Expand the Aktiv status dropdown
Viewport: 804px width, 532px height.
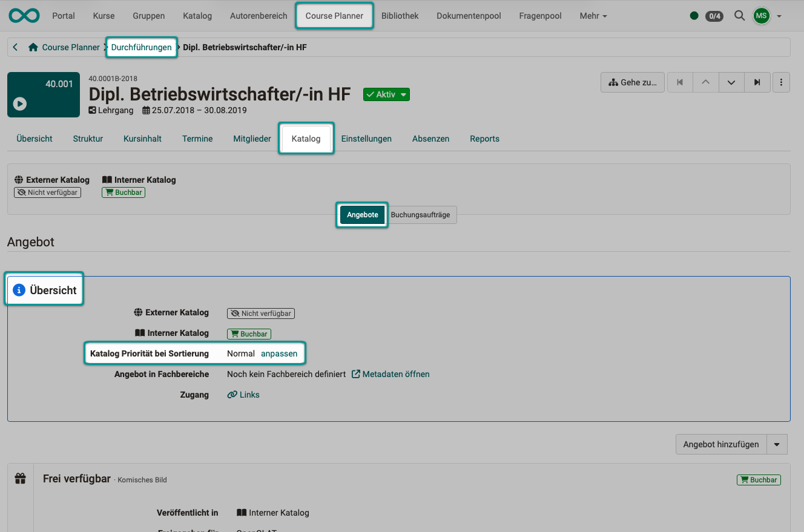[x=403, y=94]
